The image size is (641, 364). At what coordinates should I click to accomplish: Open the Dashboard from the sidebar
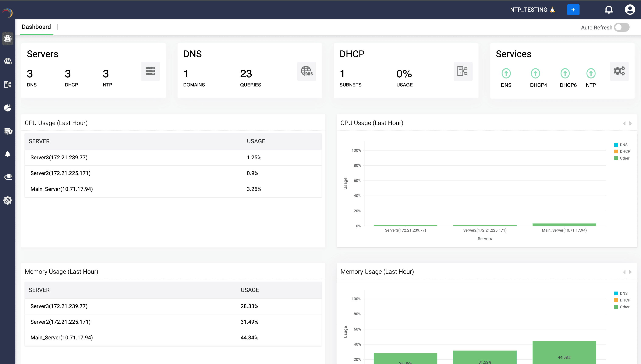click(7, 39)
